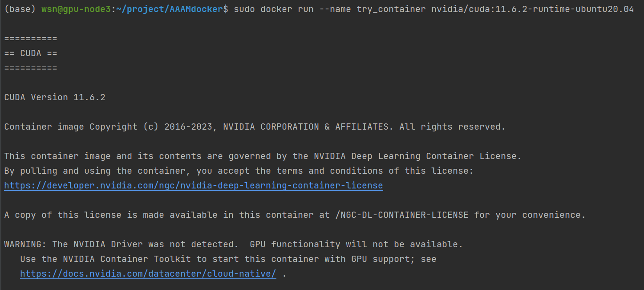Click the try_container name in the command

tap(391, 9)
